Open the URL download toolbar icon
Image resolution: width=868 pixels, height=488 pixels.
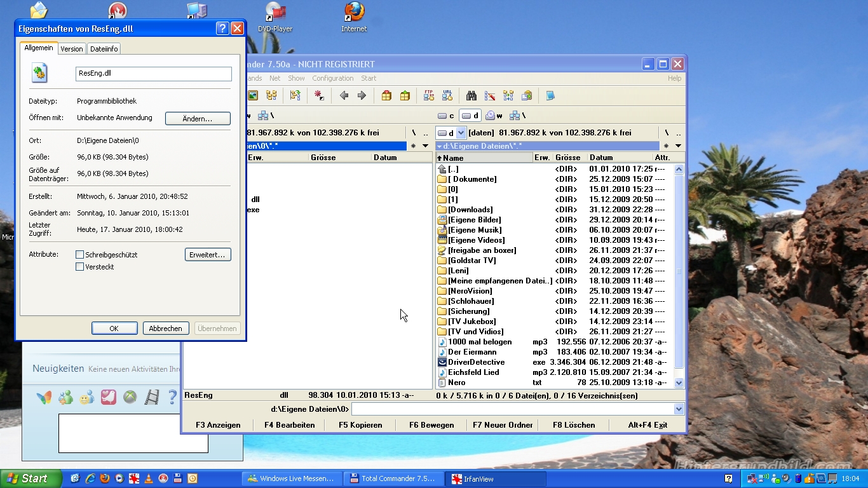click(447, 96)
